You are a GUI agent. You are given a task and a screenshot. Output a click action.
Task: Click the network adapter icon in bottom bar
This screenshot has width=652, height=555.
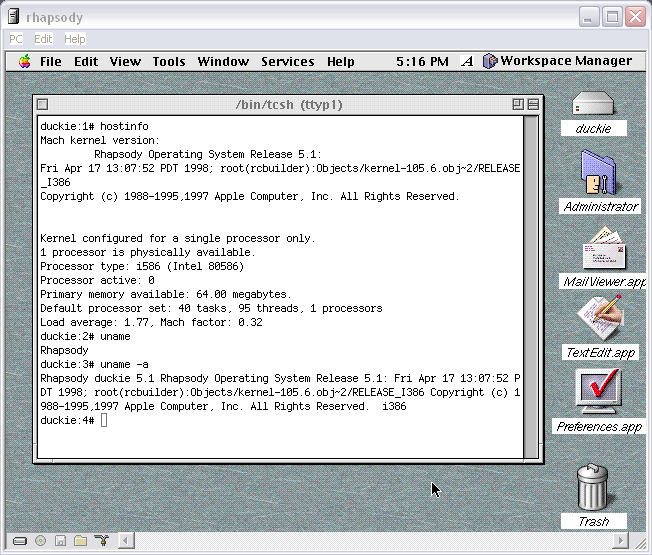(101, 540)
